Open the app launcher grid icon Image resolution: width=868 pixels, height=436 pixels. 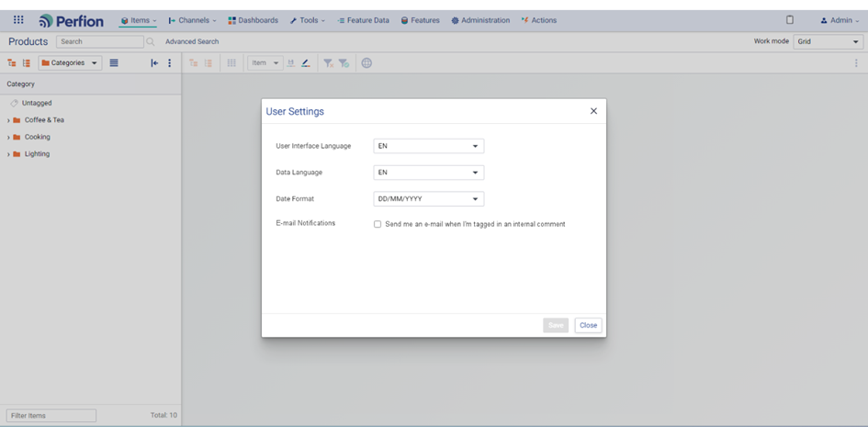click(18, 20)
